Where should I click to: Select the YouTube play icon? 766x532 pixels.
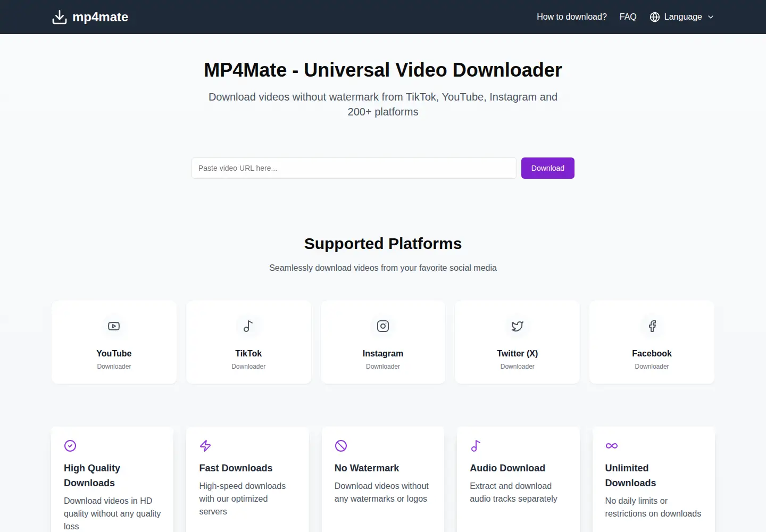[114, 326]
